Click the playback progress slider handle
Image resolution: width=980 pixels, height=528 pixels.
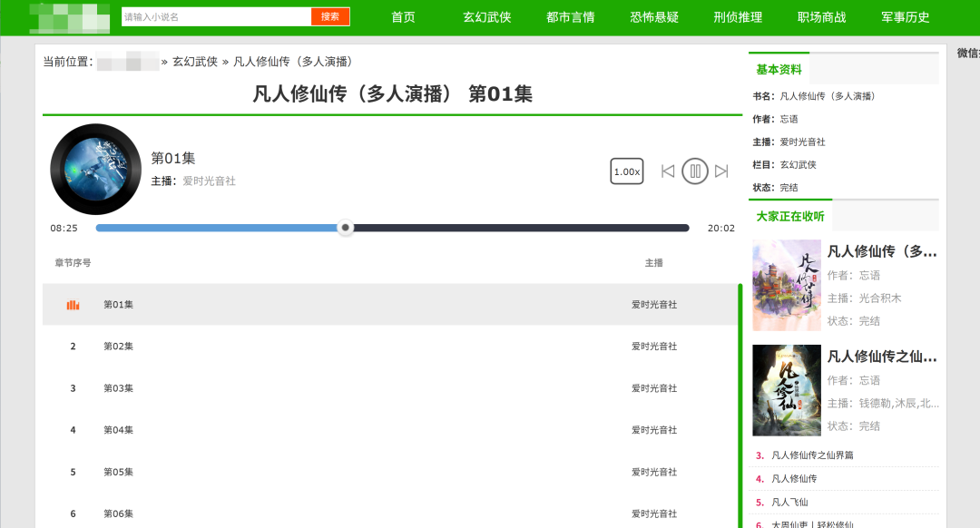[x=346, y=228]
